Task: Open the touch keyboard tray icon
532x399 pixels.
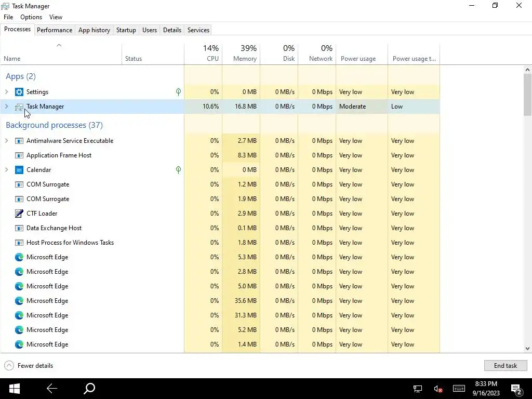Action: pos(459,389)
